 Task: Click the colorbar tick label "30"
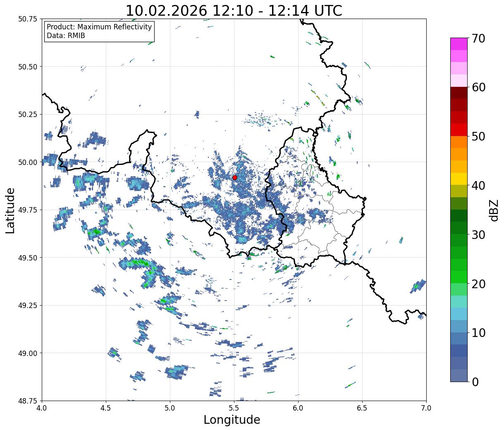(478, 234)
